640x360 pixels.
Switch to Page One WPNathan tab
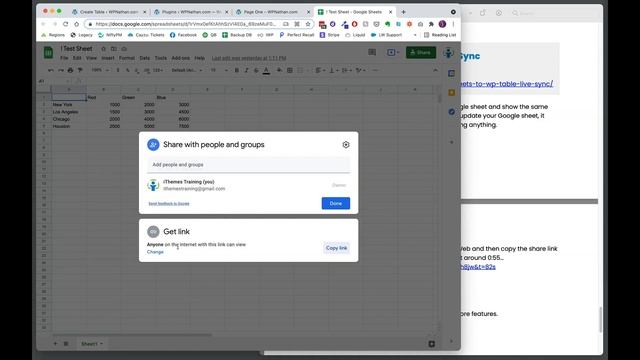(272, 12)
